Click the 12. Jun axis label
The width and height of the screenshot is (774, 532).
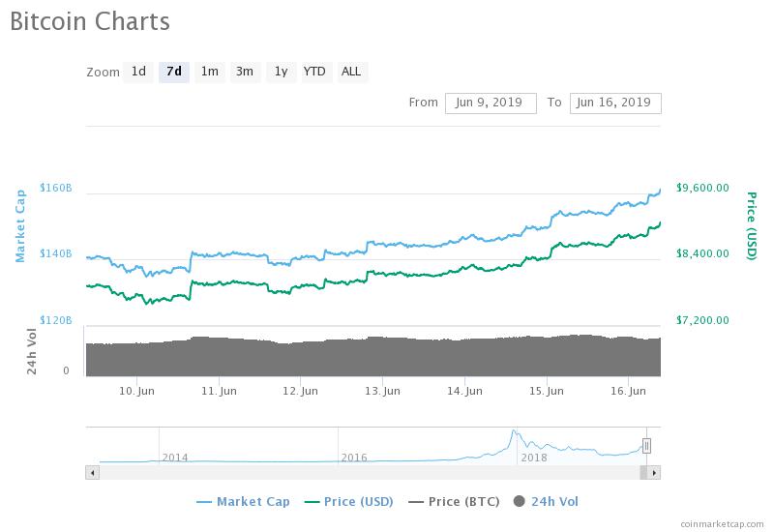300,391
